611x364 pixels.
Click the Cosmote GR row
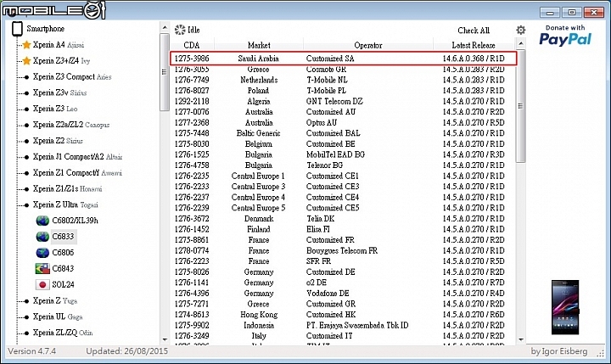tap(343, 70)
